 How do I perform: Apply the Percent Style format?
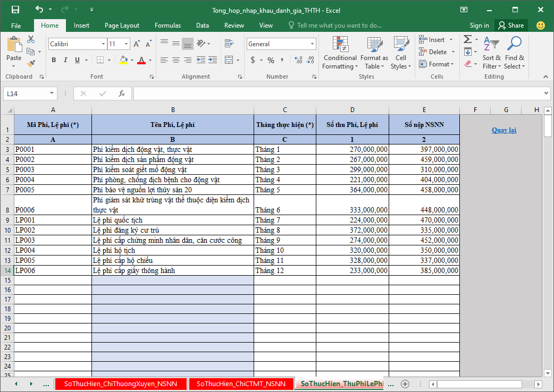click(271, 60)
